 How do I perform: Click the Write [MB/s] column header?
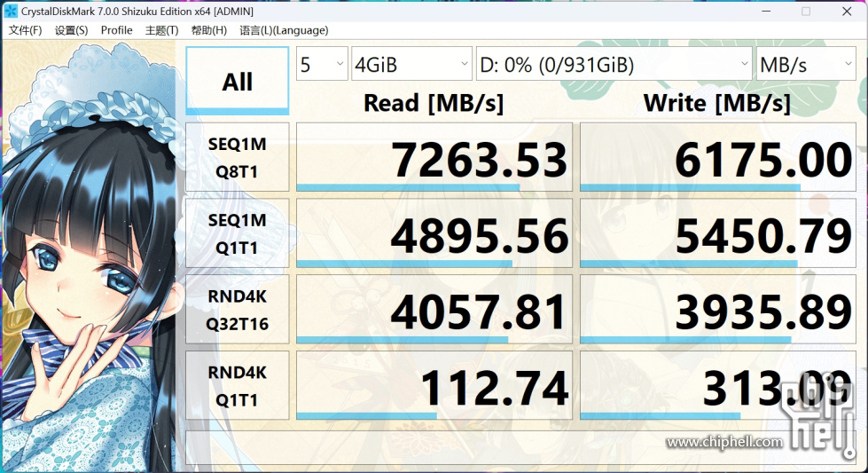[717, 103]
